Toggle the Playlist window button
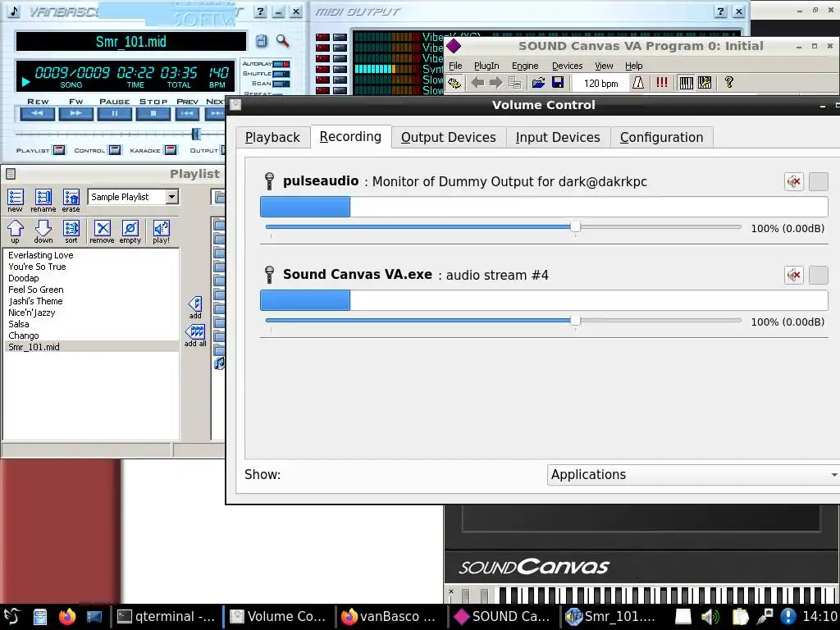Viewport: 840px width, 630px height. coord(59,150)
